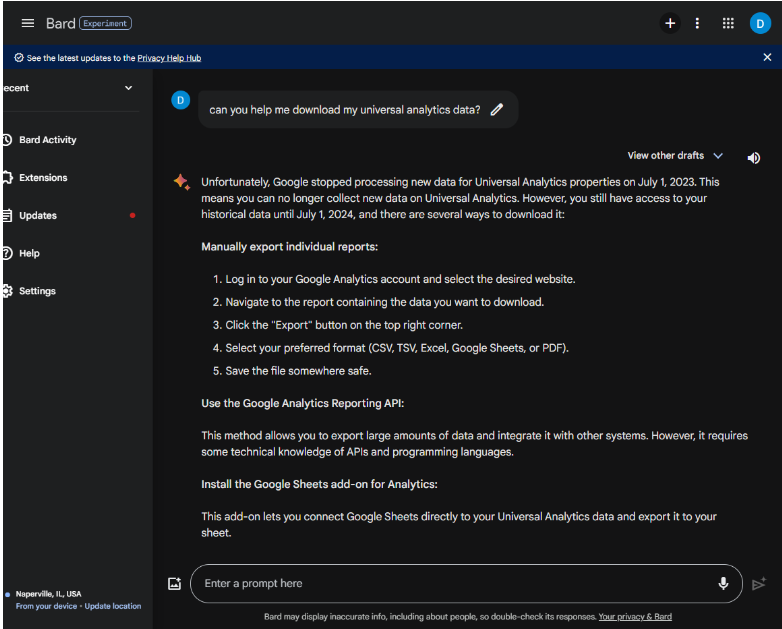This screenshot has width=782, height=629.
Task: Use microphone for voice input
Action: click(x=723, y=583)
